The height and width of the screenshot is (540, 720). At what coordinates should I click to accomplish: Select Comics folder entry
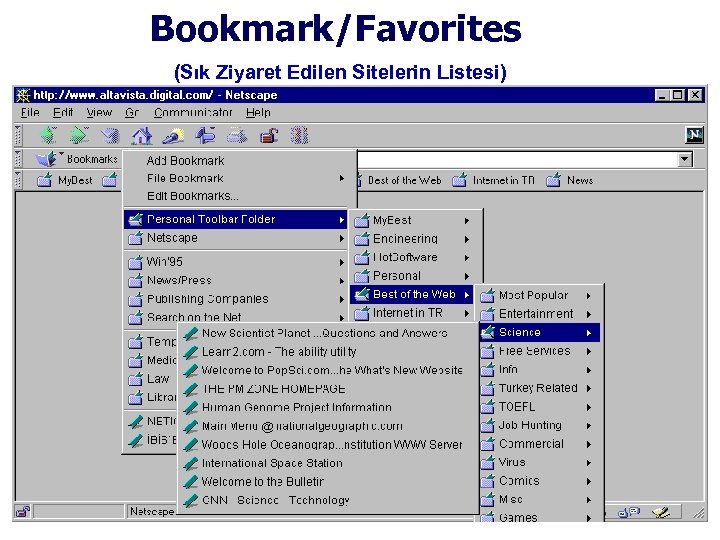tap(540, 481)
